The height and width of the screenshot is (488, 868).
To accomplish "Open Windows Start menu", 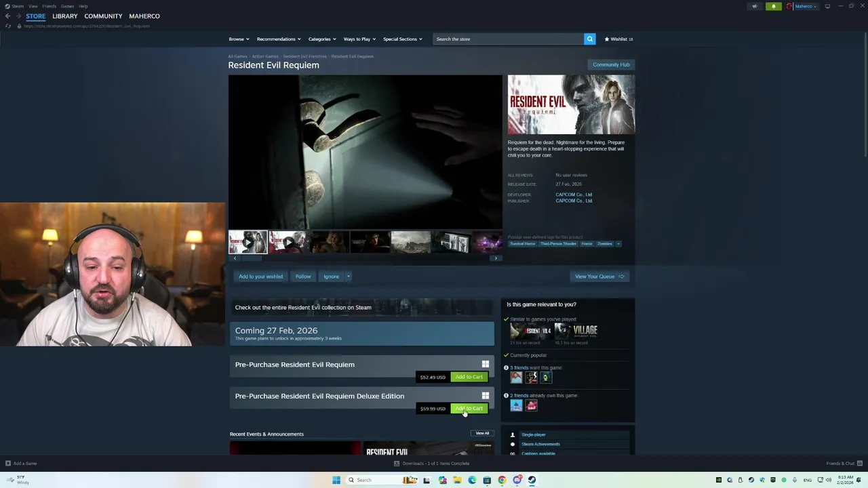I will pos(336,480).
